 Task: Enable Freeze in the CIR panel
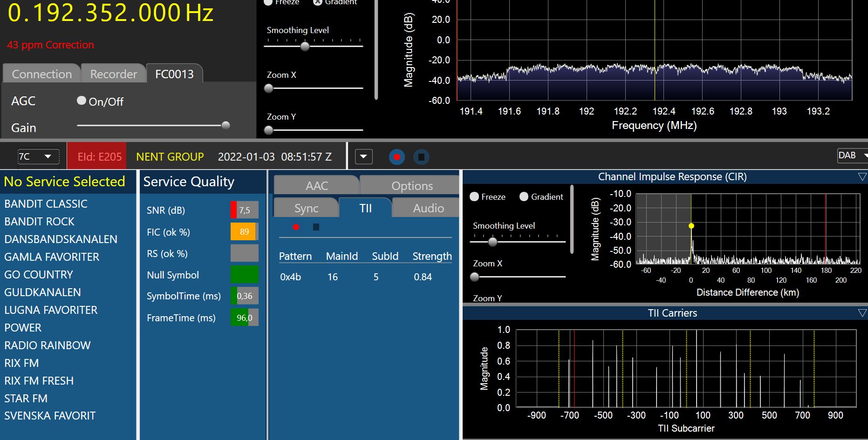tap(474, 196)
